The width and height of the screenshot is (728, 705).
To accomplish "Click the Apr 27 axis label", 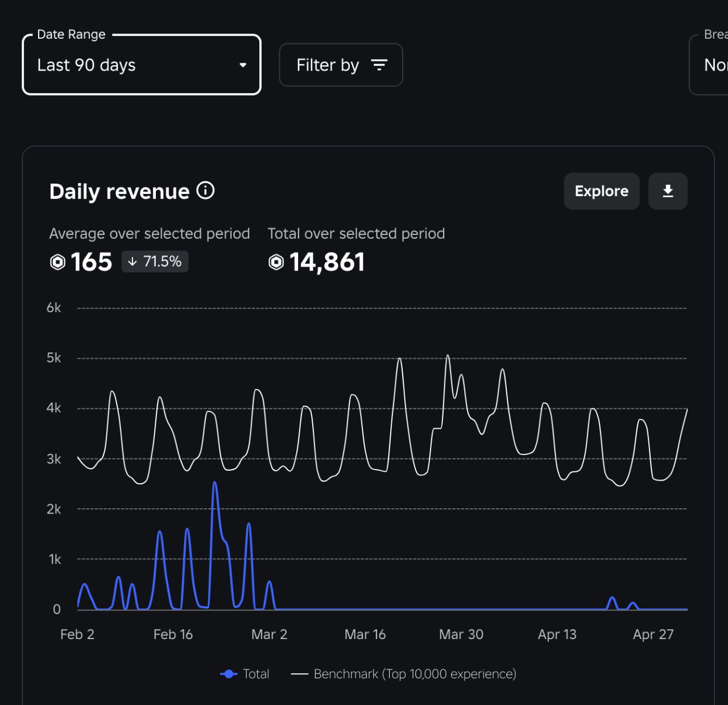I will [653, 634].
